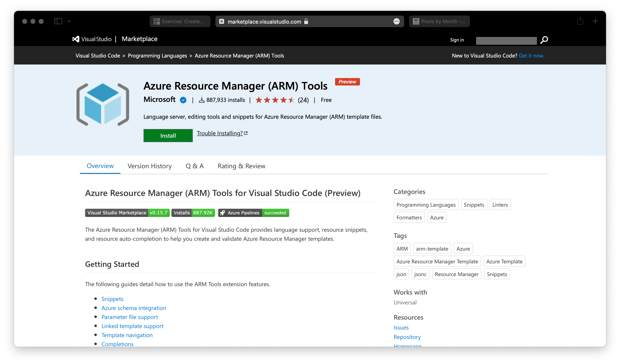Click the (24) review count
This screenshot has width=620, height=364.
click(x=303, y=100)
